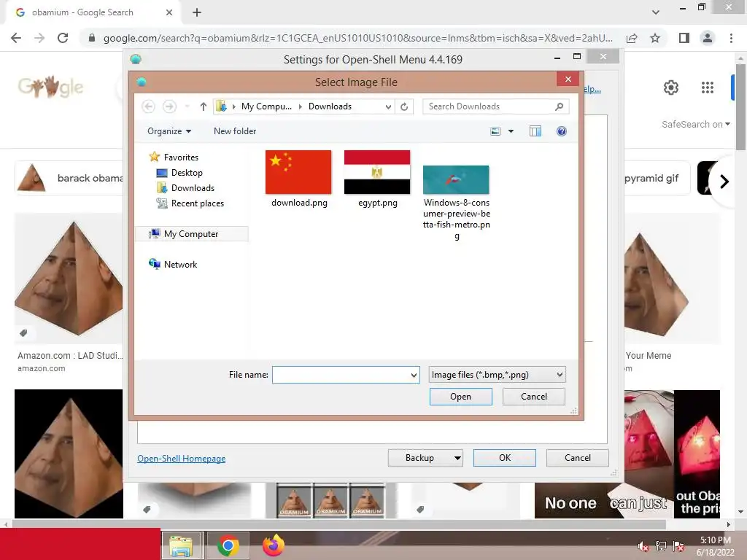The height and width of the screenshot is (560, 747).
Task: Share this page from address bar
Action: tap(632, 38)
